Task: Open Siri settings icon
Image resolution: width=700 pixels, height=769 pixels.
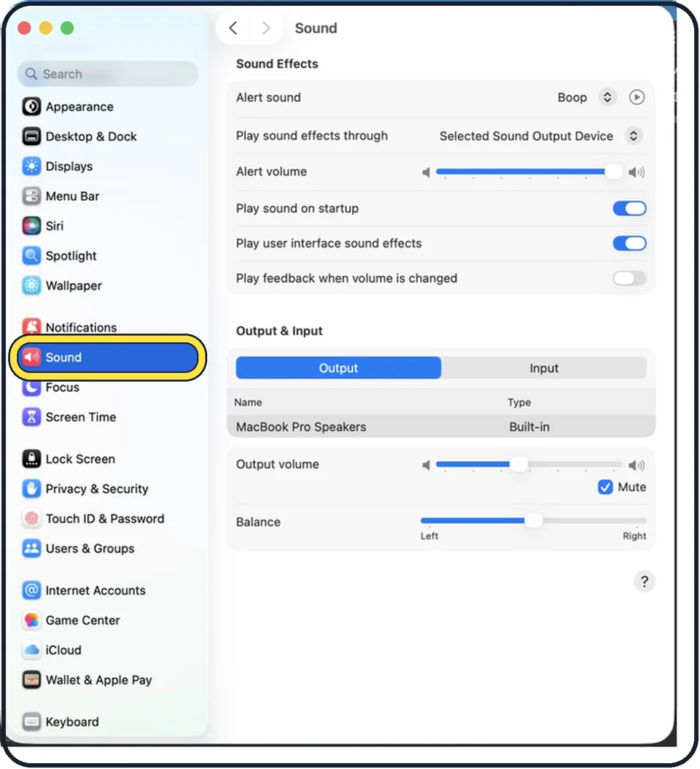Action: point(32,226)
